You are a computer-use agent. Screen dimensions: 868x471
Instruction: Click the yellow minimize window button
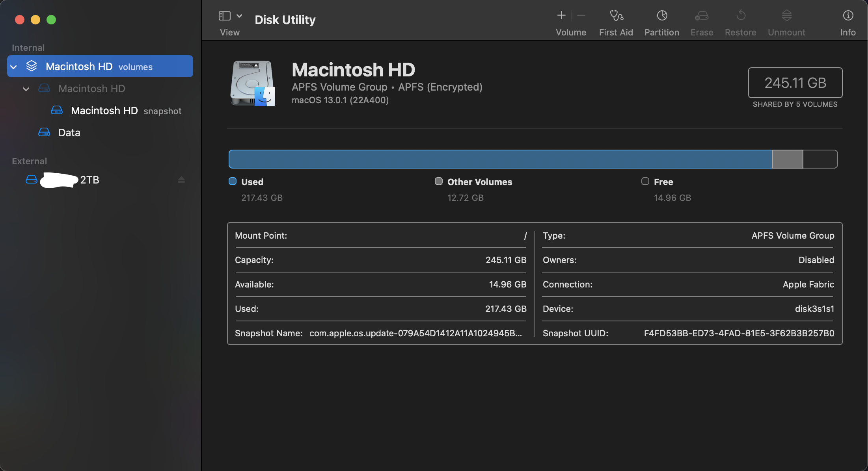[35, 20]
